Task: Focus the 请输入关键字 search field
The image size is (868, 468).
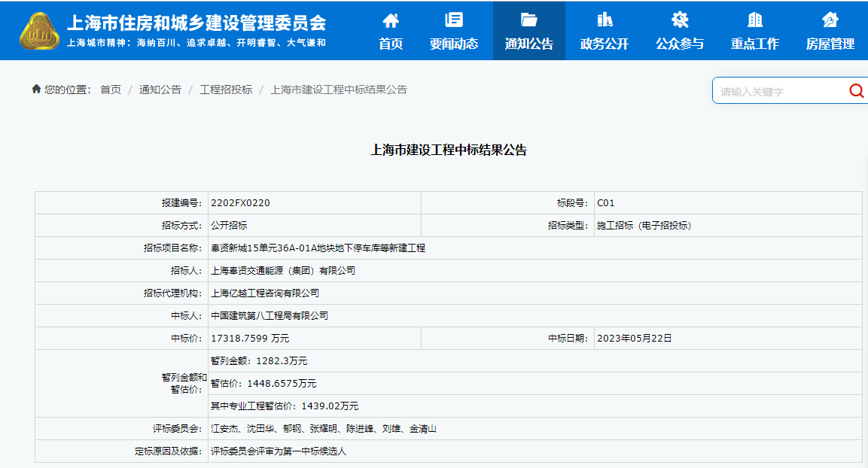Action: pyautogui.click(x=779, y=92)
